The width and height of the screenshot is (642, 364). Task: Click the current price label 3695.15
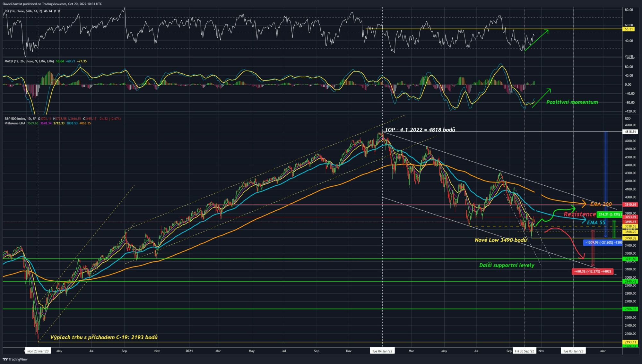(630, 222)
